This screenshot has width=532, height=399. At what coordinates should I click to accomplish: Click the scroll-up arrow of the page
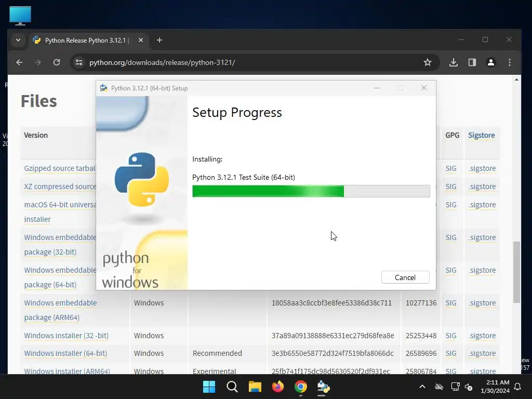516,79
